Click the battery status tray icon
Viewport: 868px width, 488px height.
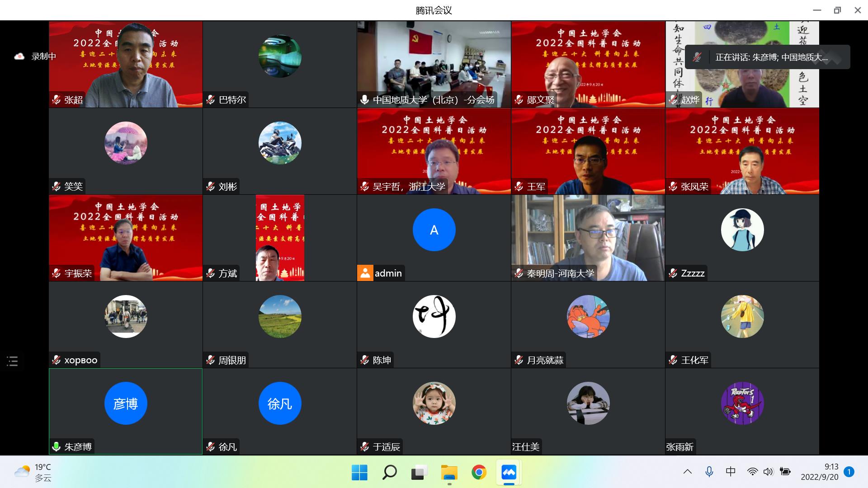pyautogui.click(x=785, y=472)
